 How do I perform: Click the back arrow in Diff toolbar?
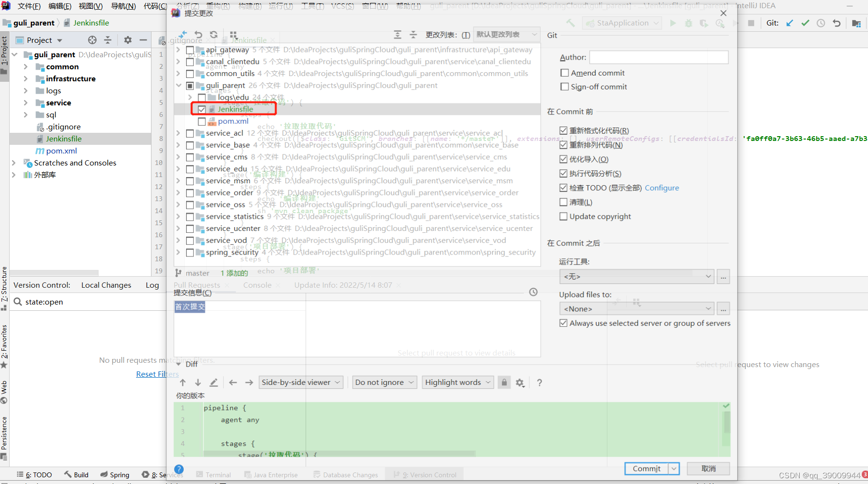point(233,382)
